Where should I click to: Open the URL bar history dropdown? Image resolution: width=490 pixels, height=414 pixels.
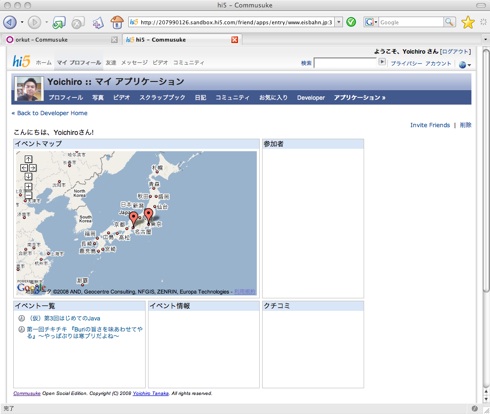tap(339, 22)
